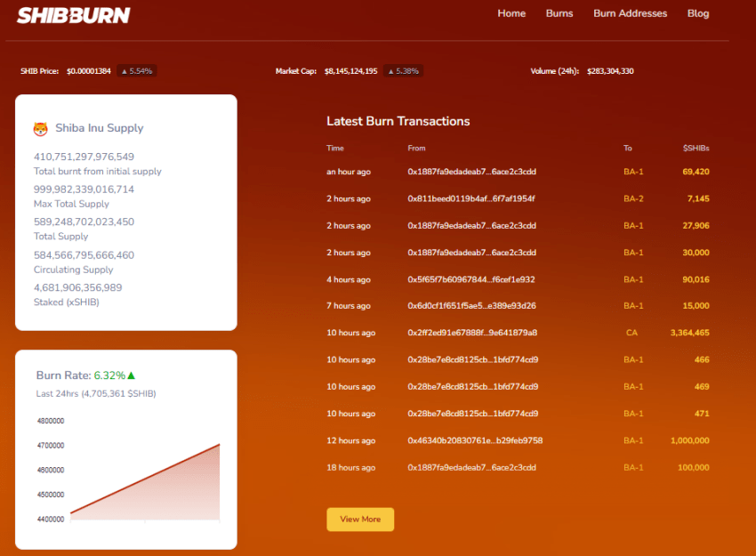Click the 3,364,465 burn amount

(689, 333)
